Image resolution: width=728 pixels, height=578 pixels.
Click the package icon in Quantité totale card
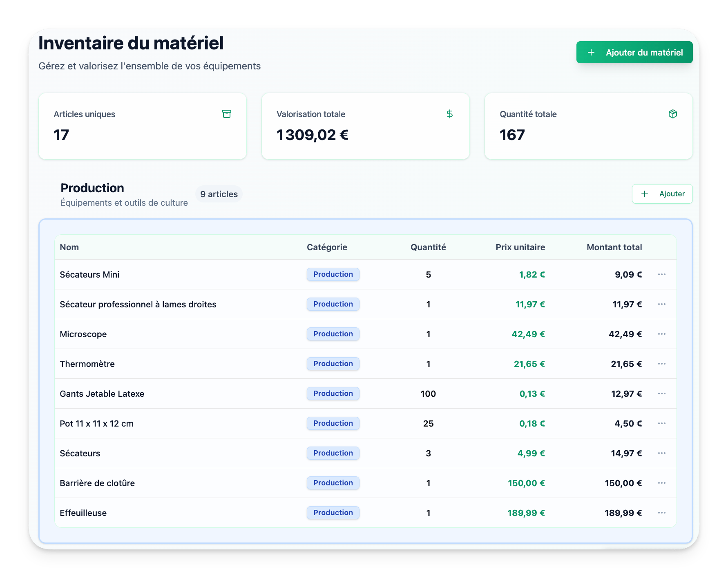click(x=672, y=114)
